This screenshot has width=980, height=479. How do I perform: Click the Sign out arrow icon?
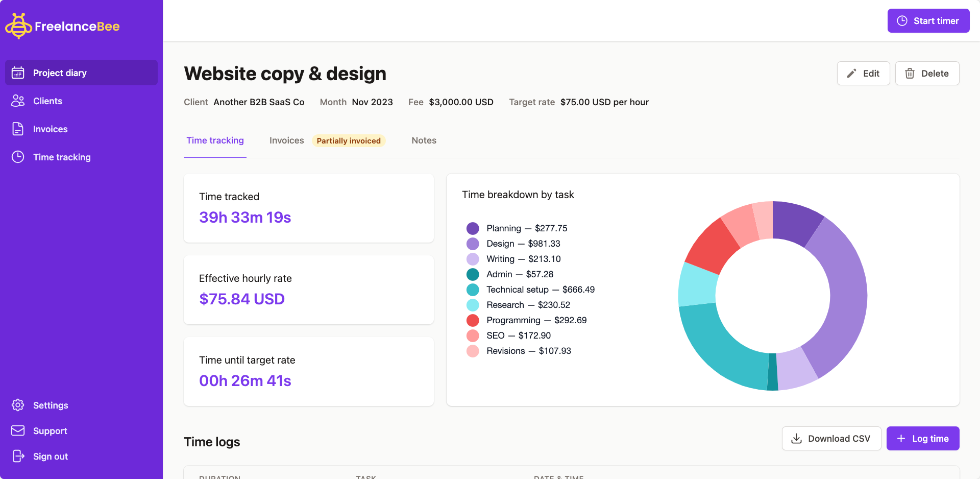18,457
